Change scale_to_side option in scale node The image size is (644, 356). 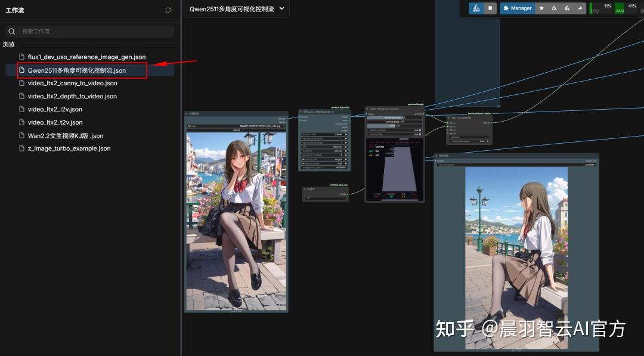coord(324,159)
